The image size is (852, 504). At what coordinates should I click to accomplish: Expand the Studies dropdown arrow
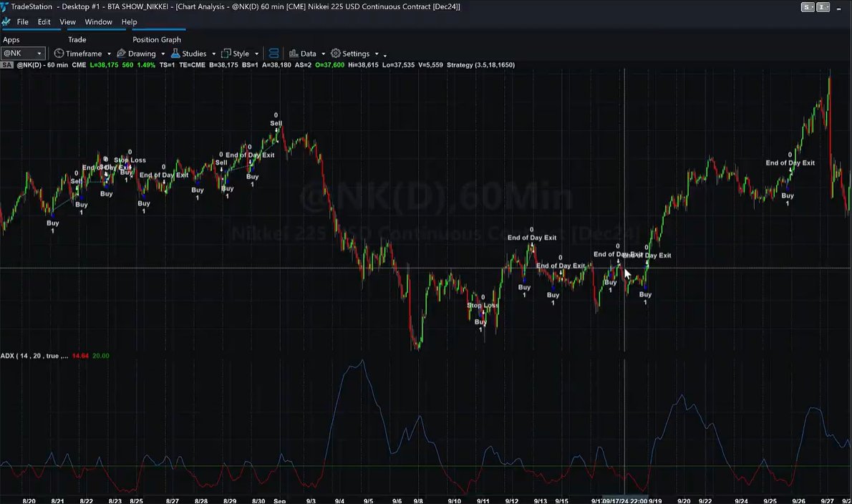click(x=213, y=54)
